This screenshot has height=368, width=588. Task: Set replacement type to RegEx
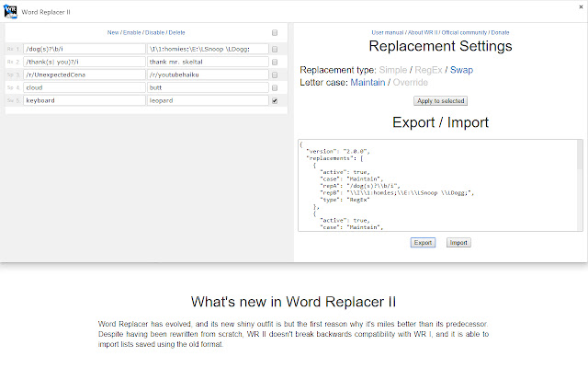pyautogui.click(x=429, y=70)
